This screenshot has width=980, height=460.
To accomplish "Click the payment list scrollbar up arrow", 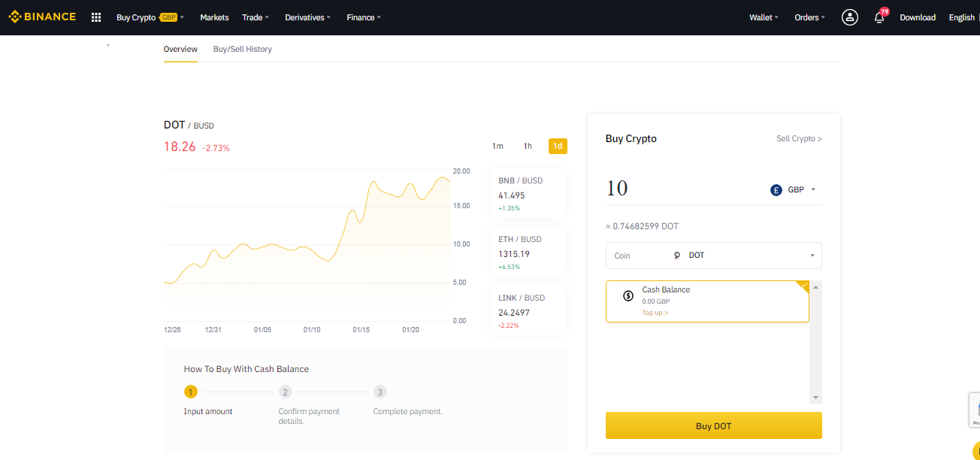I will coord(816,286).
